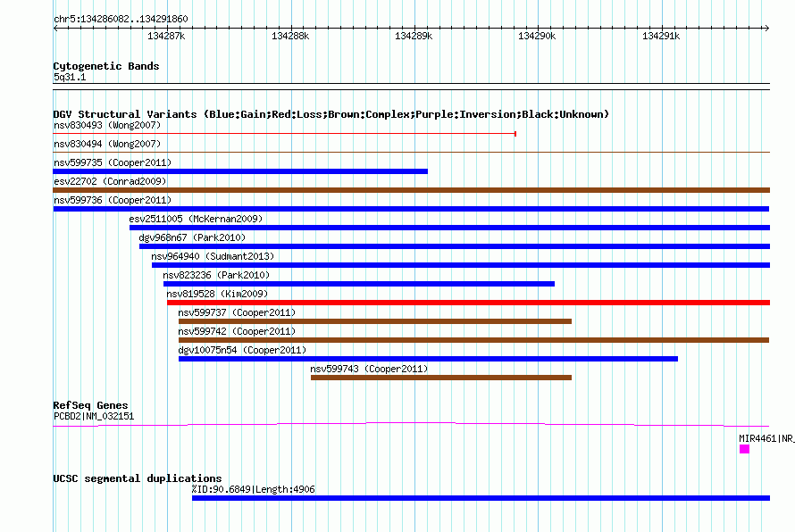Screen dimensions: 795x532
Task: Click the chr5:134286082..134291860 coordinate text
Action: 121,20
